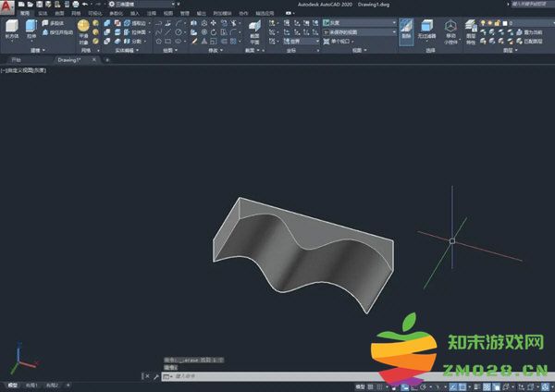Click the Extrude Faces tool

(136, 32)
